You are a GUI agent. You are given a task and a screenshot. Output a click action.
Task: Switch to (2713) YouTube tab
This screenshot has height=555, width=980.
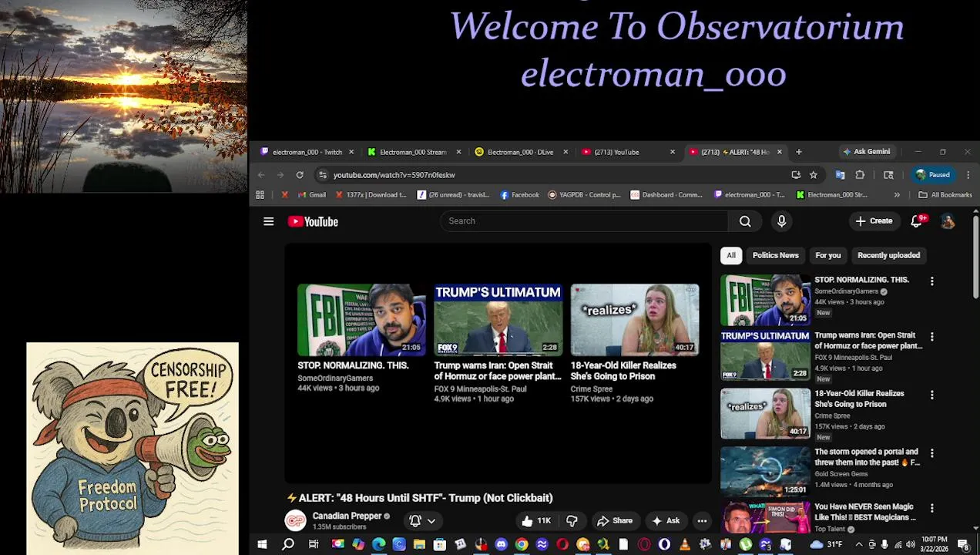627,152
